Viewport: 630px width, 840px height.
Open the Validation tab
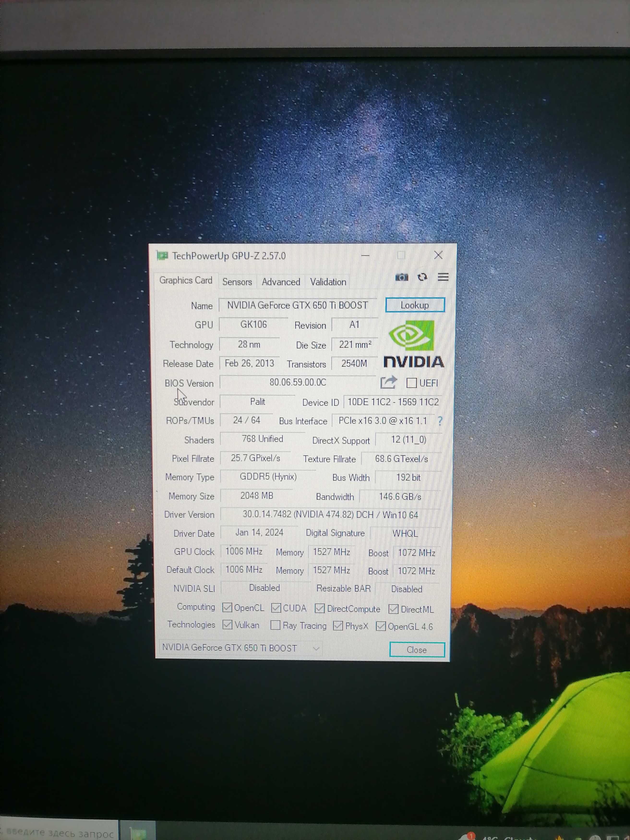pos(328,282)
